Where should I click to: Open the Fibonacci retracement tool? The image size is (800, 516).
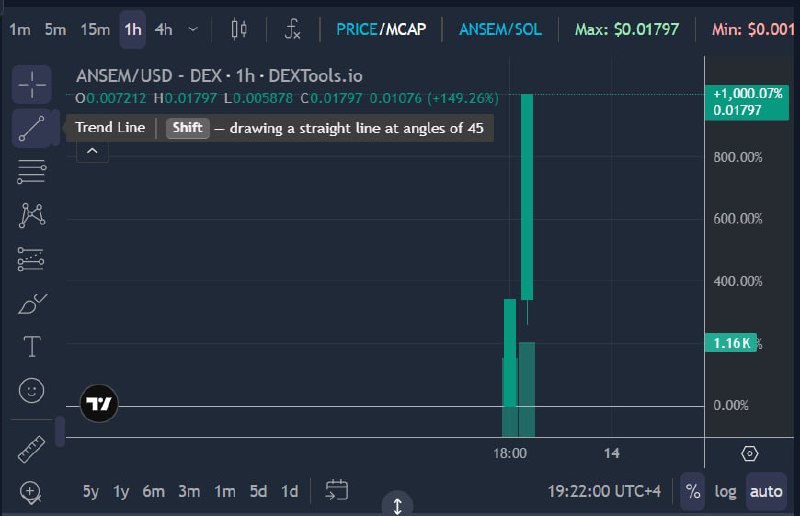click(x=32, y=171)
